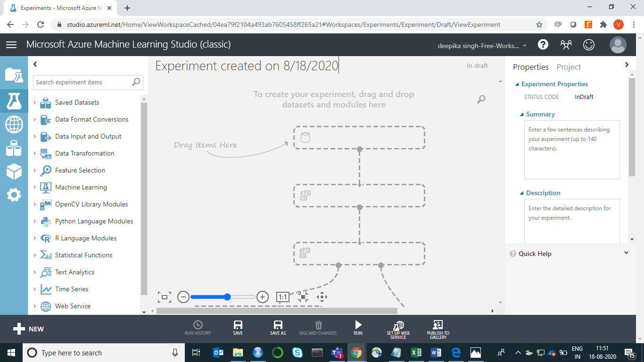Viewport: 644px width, 362px height.
Task: Click the canvas search magnifier icon
Action: coord(481,99)
